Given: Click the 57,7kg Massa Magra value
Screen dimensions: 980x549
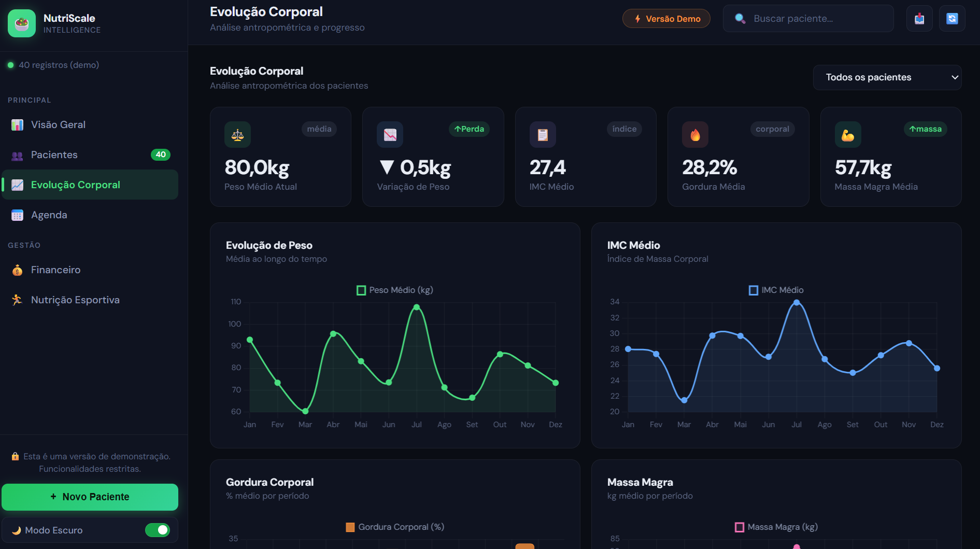Looking at the screenshot, I should (x=863, y=167).
